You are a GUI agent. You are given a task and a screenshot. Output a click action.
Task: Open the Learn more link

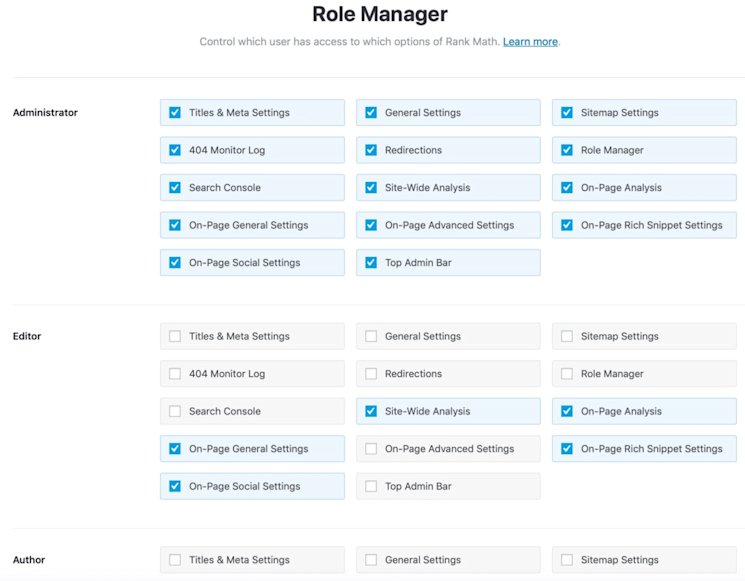(x=530, y=42)
